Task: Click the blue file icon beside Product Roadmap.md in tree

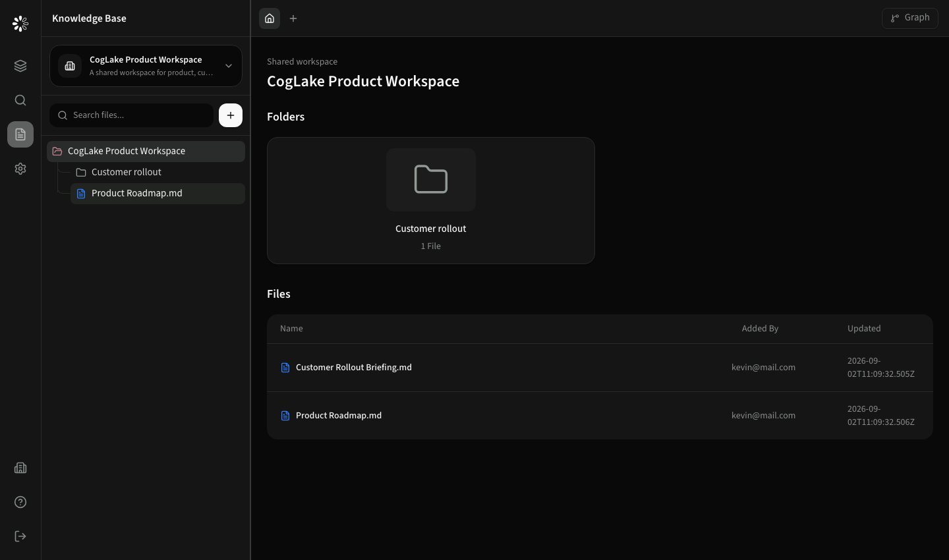Action: coord(81,193)
